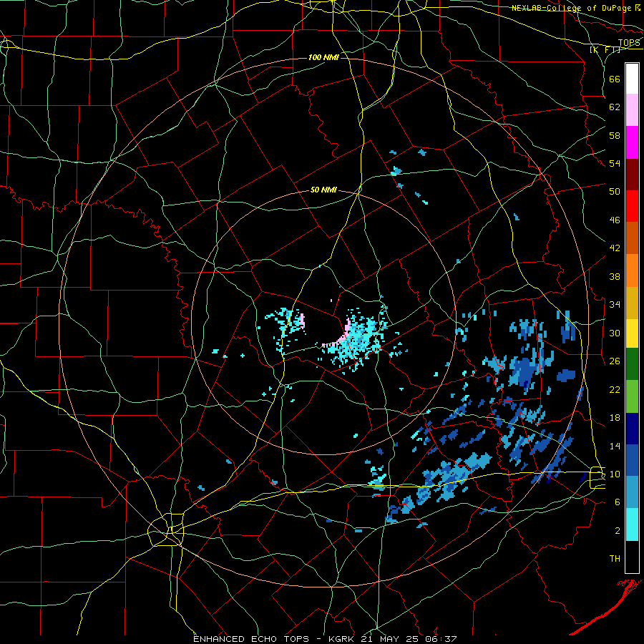The height and width of the screenshot is (644, 644).
Task: Click the '100 NMI' range ring label
Action: coord(323,57)
